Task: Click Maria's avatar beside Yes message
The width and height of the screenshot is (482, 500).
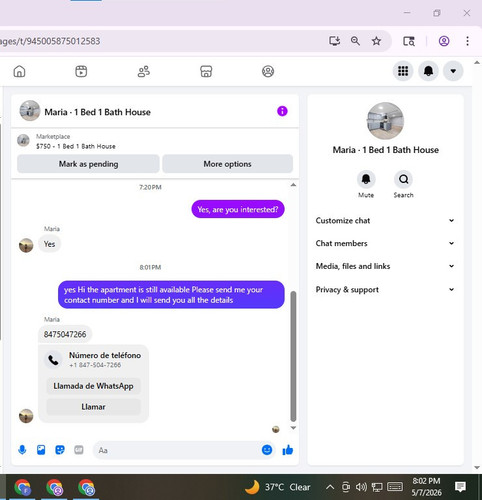Action: pyautogui.click(x=26, y=246)
